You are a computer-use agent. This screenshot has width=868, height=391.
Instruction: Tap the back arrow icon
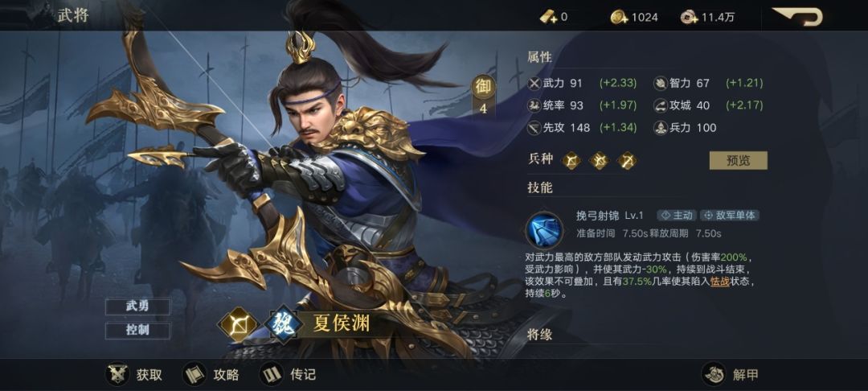click(798, 16)
